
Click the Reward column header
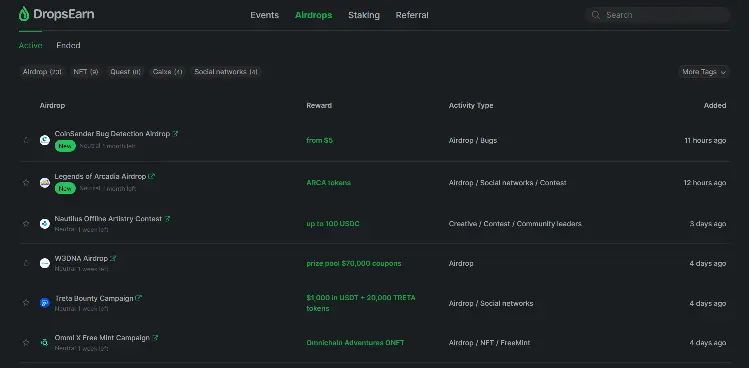[319, 105]
